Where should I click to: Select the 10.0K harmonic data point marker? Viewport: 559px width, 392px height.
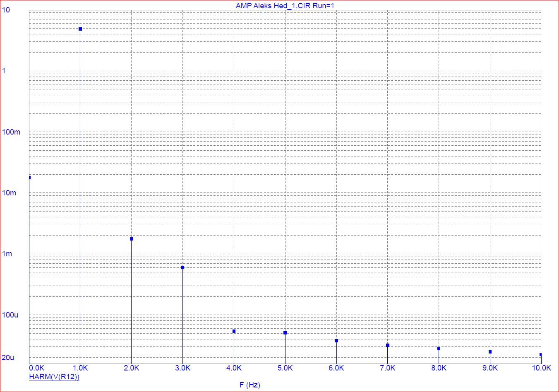coord(541,355)
